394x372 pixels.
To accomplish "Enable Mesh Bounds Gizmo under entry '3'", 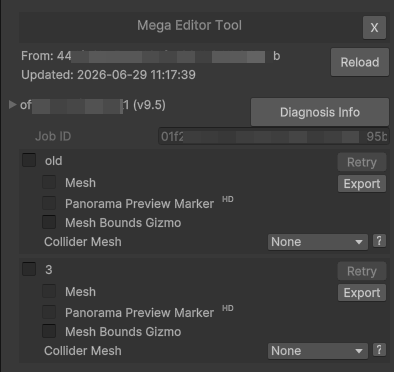I will [49, 331].
